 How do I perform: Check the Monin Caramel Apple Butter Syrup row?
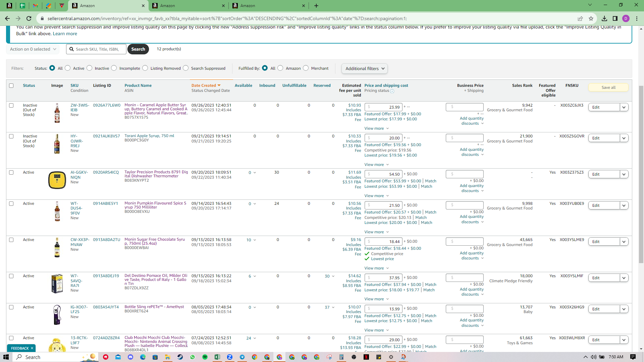[x=11, y=105]
